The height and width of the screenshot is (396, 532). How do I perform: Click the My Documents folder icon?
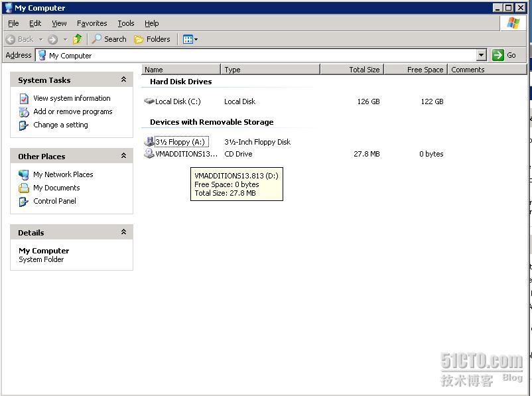pyautogui.click(x=24, y=188)
